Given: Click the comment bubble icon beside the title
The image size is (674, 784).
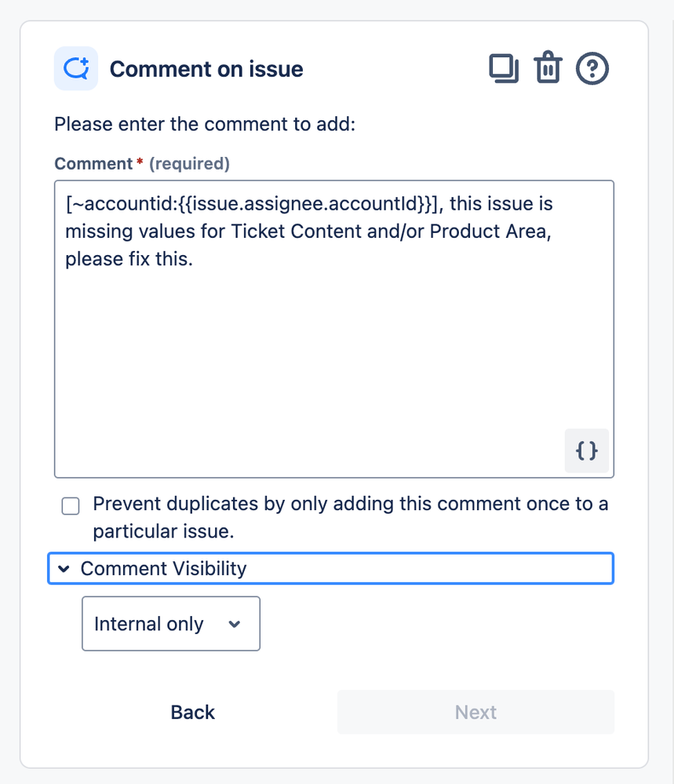Looking at the screenshot, I should tap(76, 68).
